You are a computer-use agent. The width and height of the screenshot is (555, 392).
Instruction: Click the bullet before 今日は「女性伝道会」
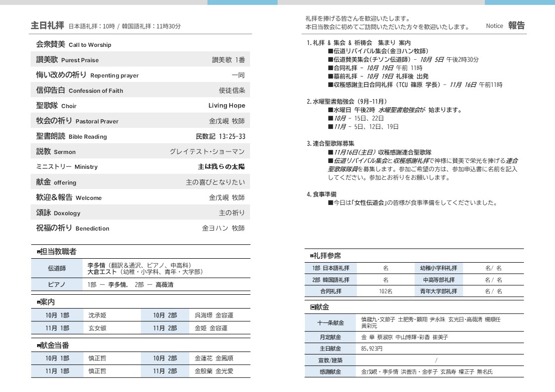330,203
